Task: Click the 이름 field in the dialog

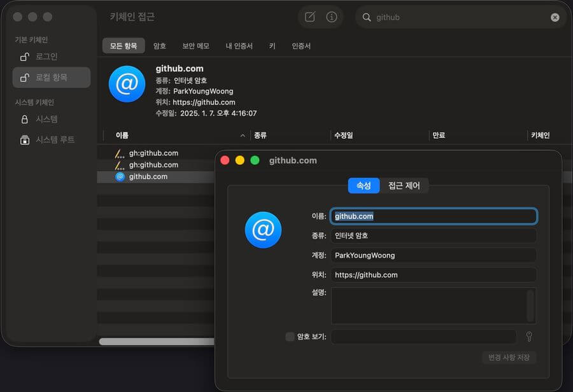Action: pos(434,216)
